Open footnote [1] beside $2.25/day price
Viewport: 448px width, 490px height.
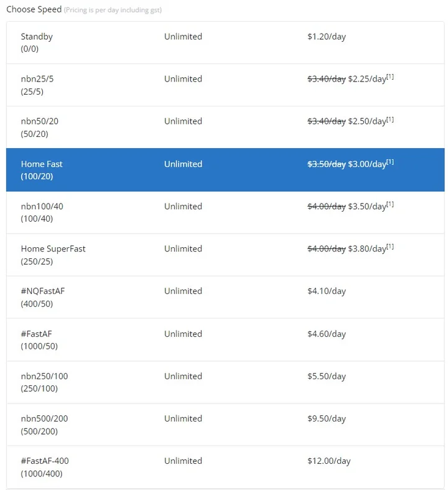pos(390,77)
